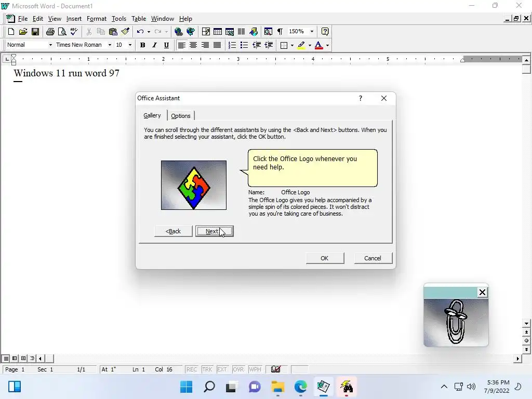Set text columns

click(241, 32)
